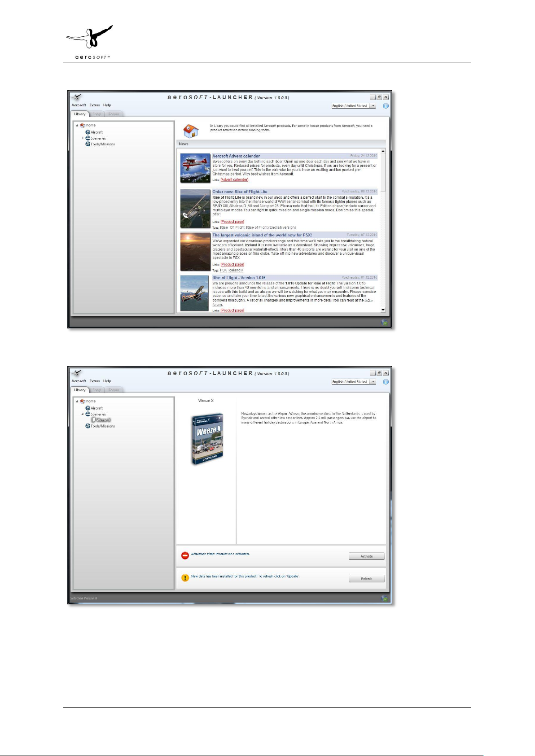Click the Weeze X product box image

pos(207,439)
